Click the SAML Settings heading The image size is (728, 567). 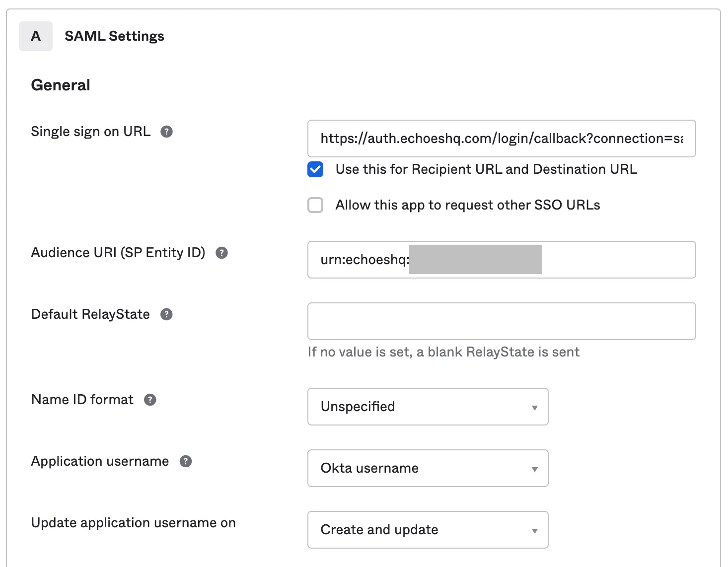click(x=114, y=36)
